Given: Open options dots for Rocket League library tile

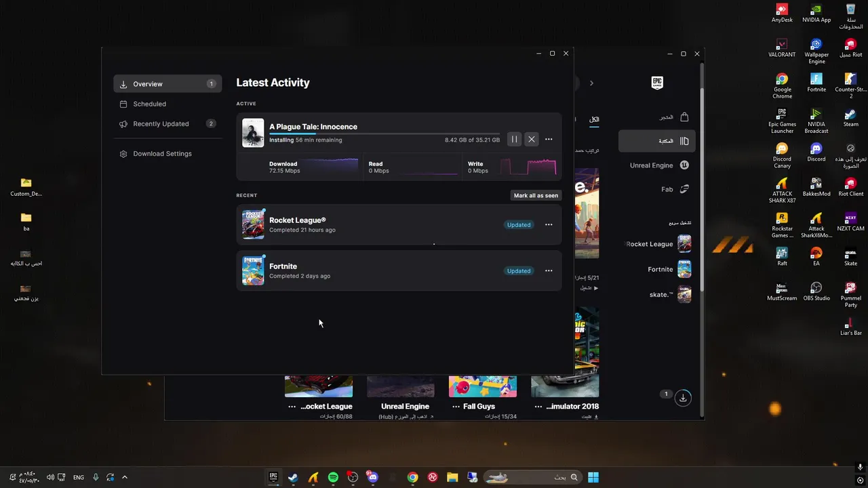Looking at the screenshot, I should tap(292, 407).
